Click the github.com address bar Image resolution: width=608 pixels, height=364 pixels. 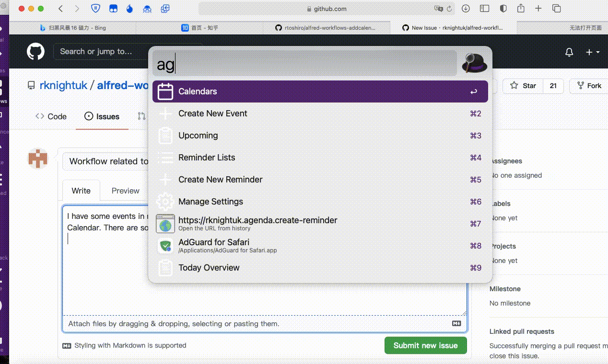(326, 9)
